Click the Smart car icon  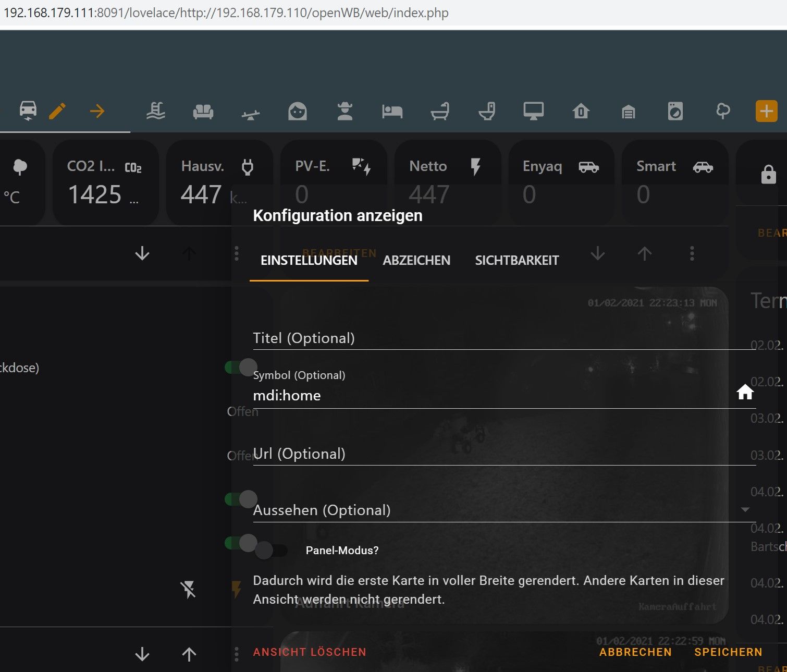pyautogui.click(x=703, y=167)
